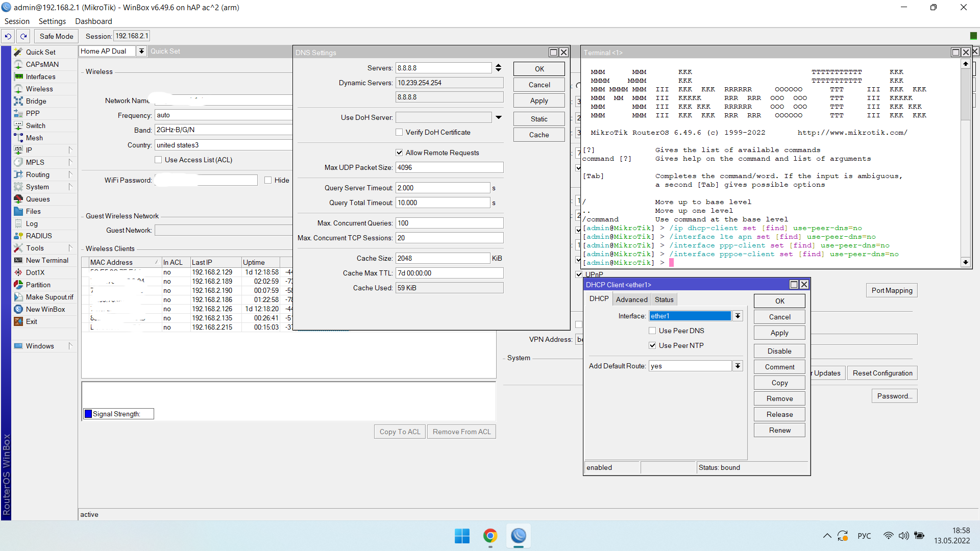Click Apply in DNS Settings
Image resolution: width=980 pixels, height=551 pixels.
[539, 101]
